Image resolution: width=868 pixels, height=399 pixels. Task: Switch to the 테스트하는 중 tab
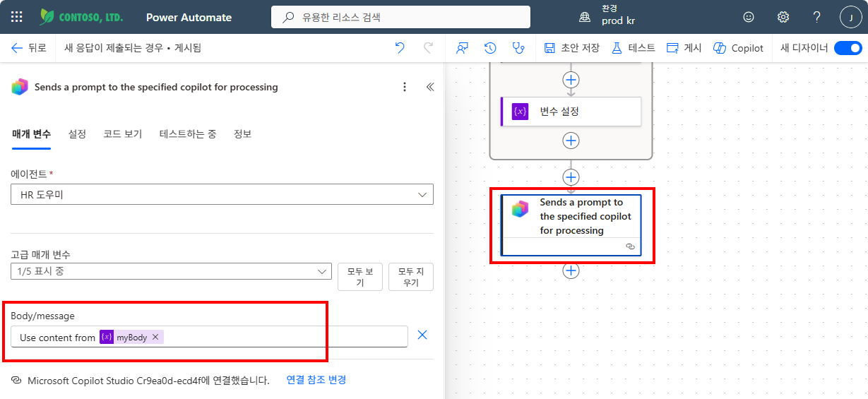click(x=188, y=133)
